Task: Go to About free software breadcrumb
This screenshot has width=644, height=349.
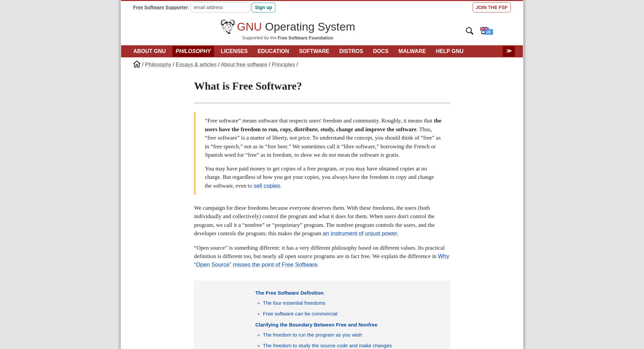Action: pyautogui.click(x=244, y=65)
